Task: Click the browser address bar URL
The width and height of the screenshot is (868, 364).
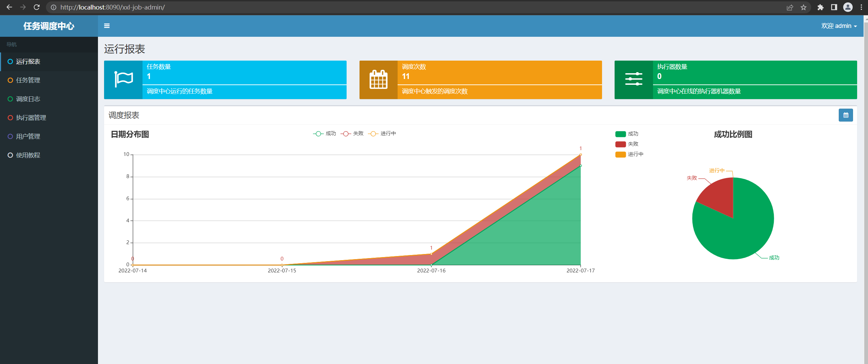Action: [x=113, y=7]
